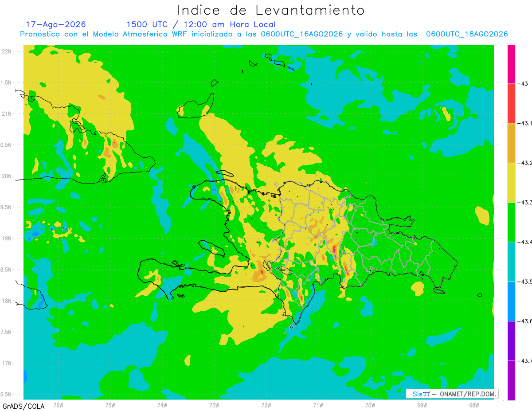Select the "-43.4" color bar value
This screenshot has width=532, height=411.
coord(524,242)
